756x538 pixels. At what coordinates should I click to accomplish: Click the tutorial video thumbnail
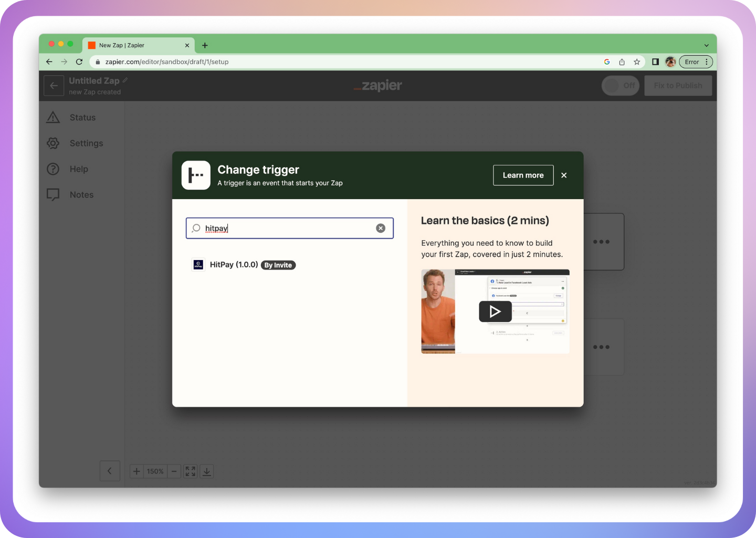(495, 312)
